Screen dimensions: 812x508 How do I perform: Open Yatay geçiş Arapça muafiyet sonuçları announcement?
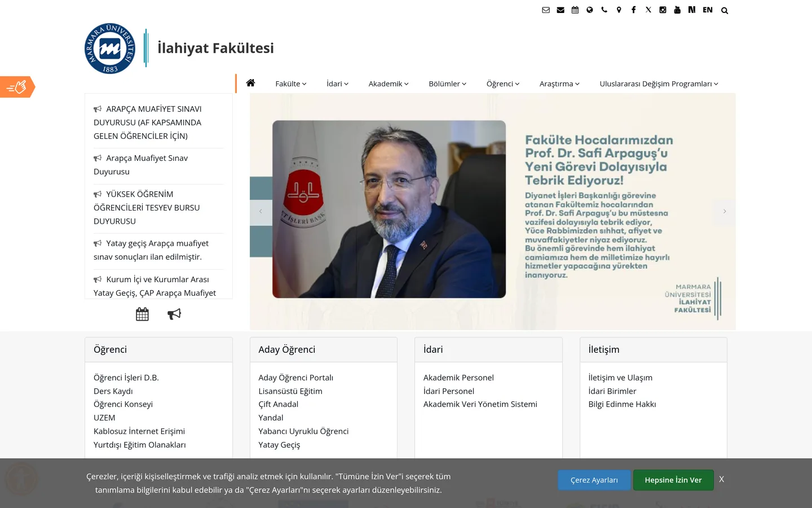151,250
